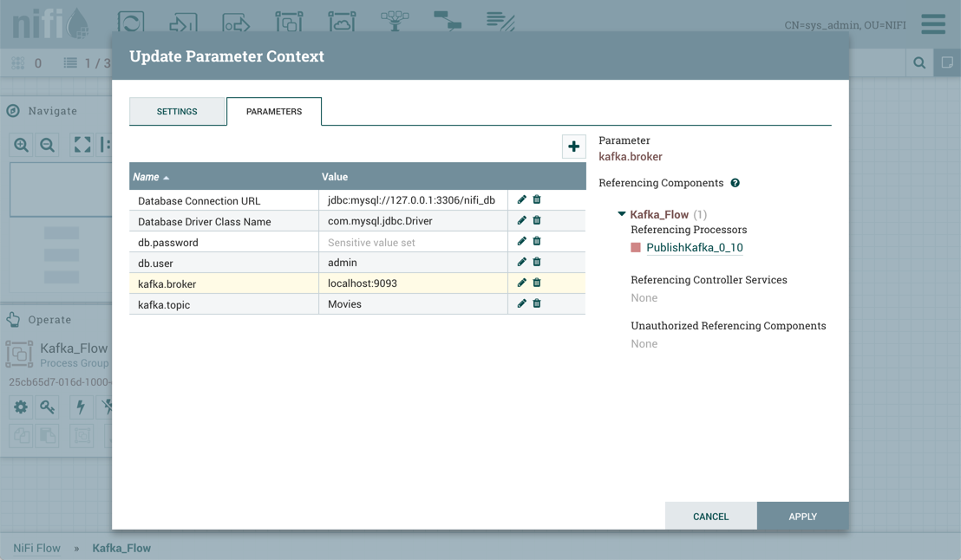Edit the kafka.topic parameter via its pencil icon
The image size is (961, 560).
coord(520,303)
